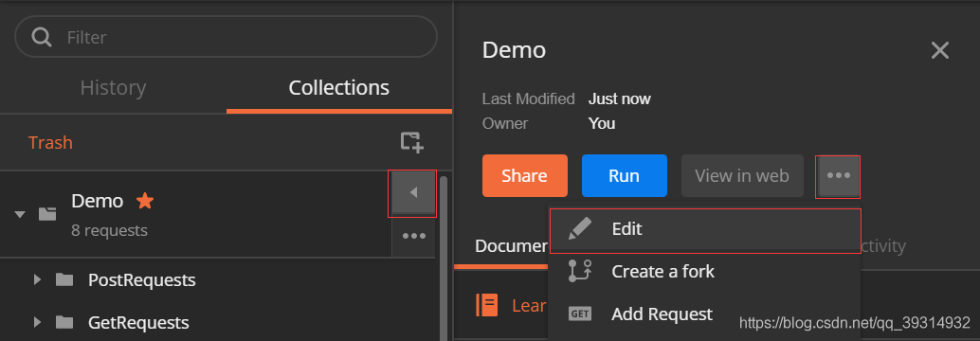
Task: Open the more actions ellipsis button
Action: [x=838, y=175]
